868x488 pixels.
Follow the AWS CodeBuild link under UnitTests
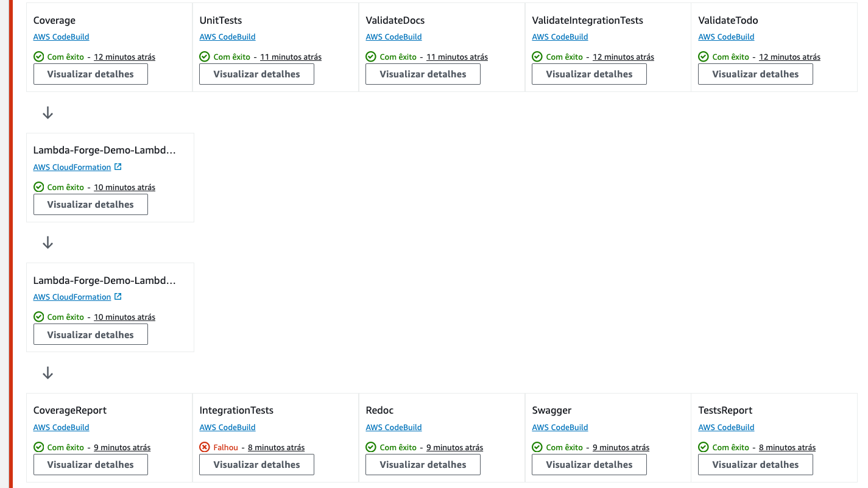[x=227, y=37]
